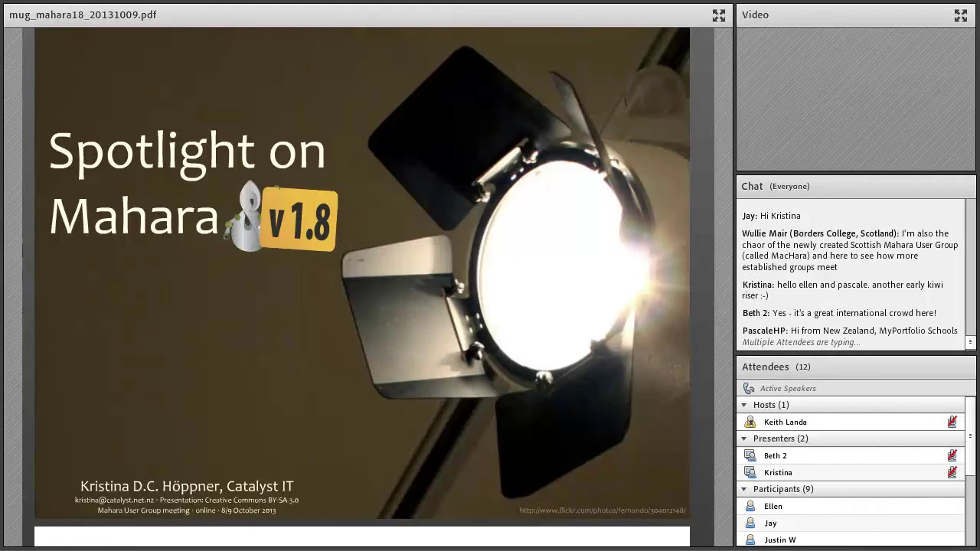Viewport: 980px width, 551px height.
Task: Select Ellen in the attendee list
Action: 851,507
